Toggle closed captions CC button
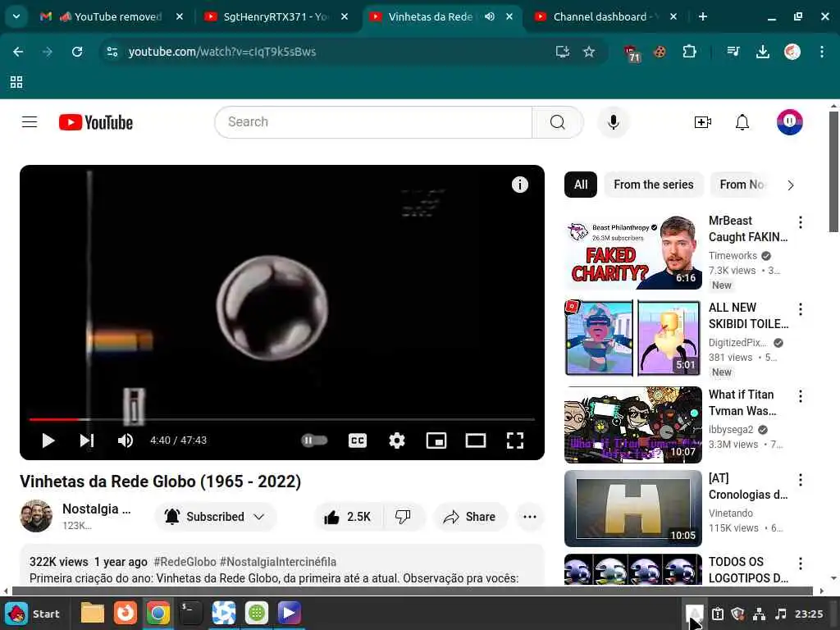 [x=358, y=441]
